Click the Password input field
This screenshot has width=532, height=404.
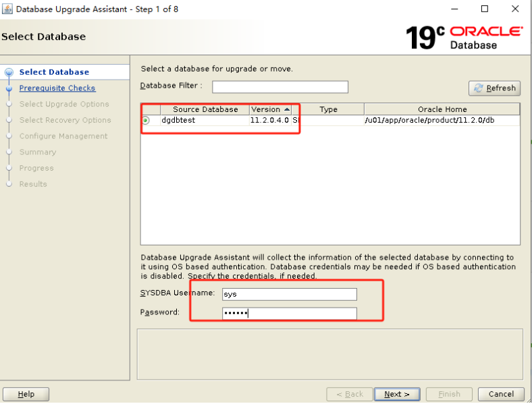(290, 313)
